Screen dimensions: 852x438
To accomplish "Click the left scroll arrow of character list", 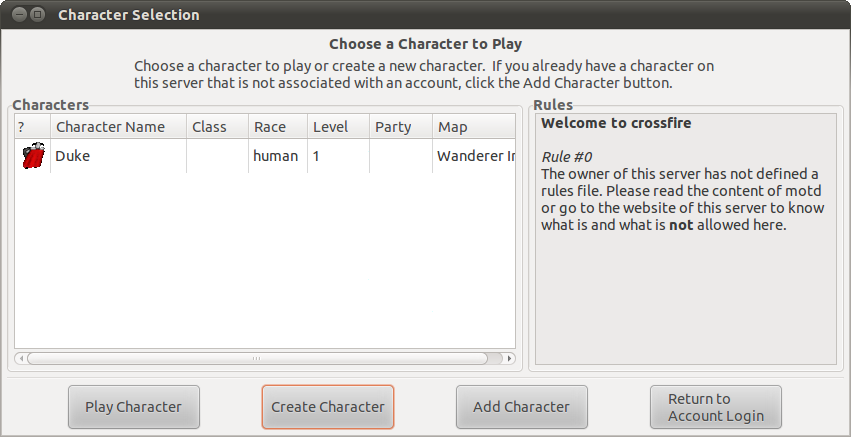I will pyautogui.click(x=21, y=358).
